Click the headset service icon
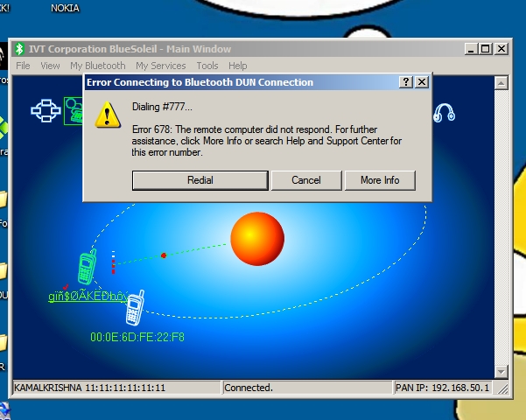The height and width of the screenshot is (420, 526). coord(445,112)
